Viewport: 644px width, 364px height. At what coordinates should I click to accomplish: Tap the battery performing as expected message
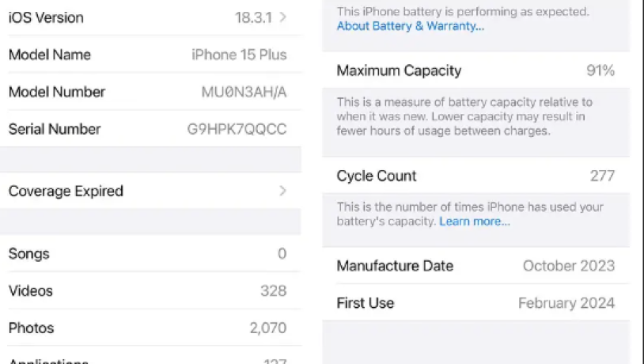click(x=463, y=12)
